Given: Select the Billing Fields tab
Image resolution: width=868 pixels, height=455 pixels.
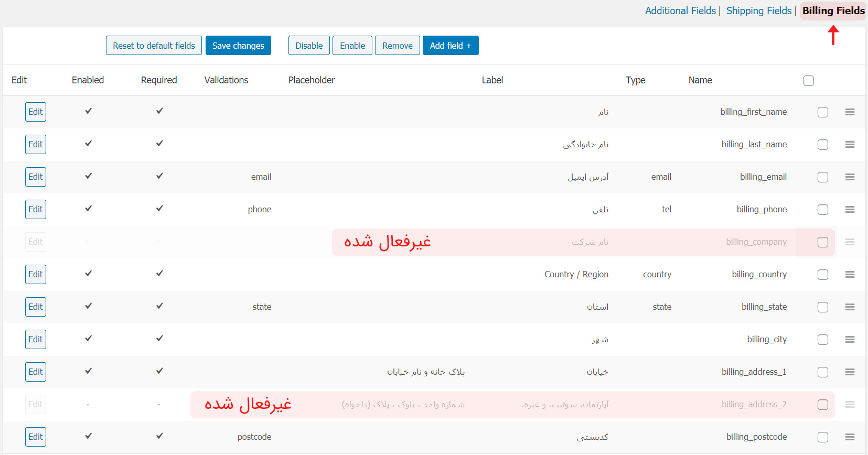Looking at the screenshot, I should (x=833, y=10).
